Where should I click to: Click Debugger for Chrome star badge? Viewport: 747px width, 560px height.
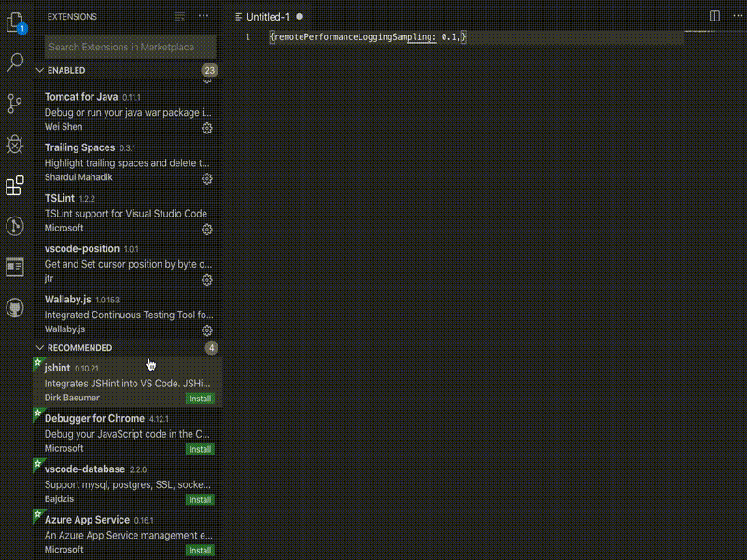[x=38, y=413]
